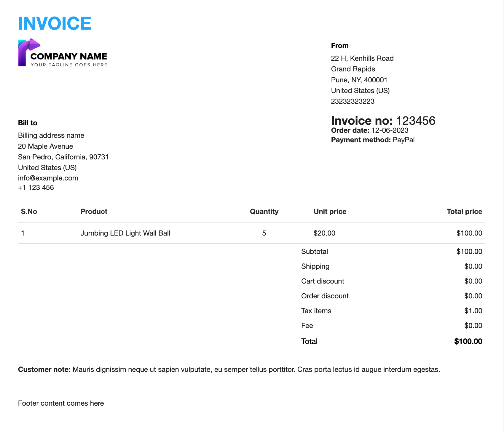Click the blue INVOICE heading

(x=55, y=23)
